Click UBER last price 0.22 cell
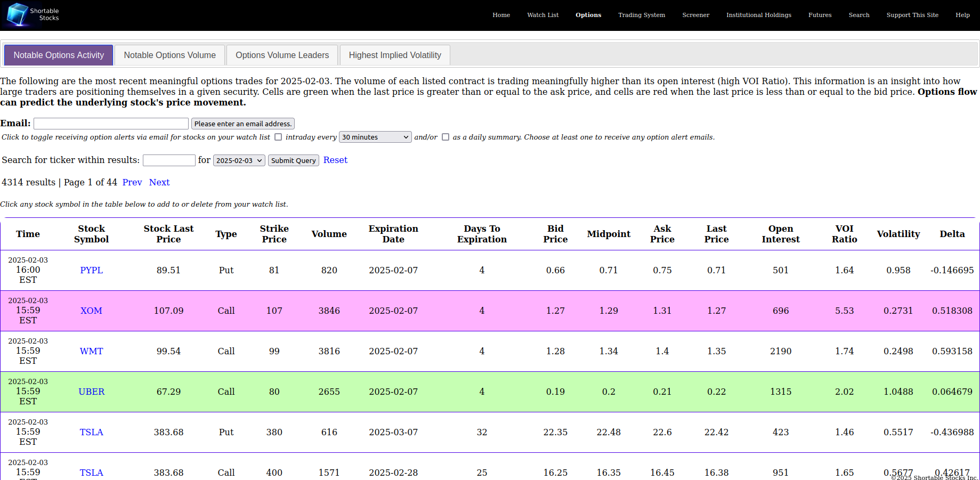This screenshot has height=480, width=980. click(716, 392)
